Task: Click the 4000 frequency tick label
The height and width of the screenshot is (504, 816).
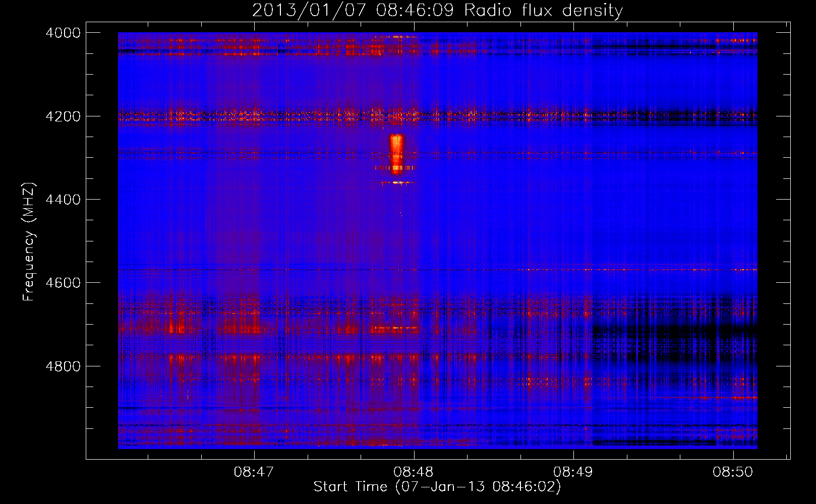Action: pos(63,33)
